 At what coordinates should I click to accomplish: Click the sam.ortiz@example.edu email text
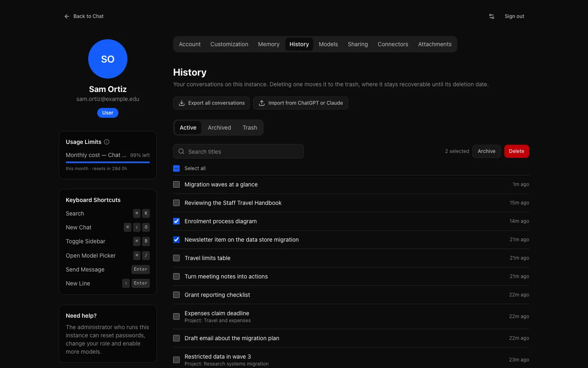pyautogui.click(x=108, y=99)
